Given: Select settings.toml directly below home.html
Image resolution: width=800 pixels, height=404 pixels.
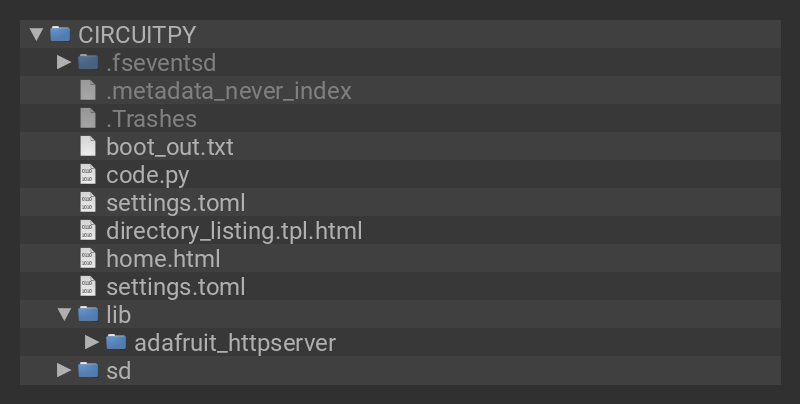Looking at the screenshot, I should pyautogui.click(x=175, y=286).
